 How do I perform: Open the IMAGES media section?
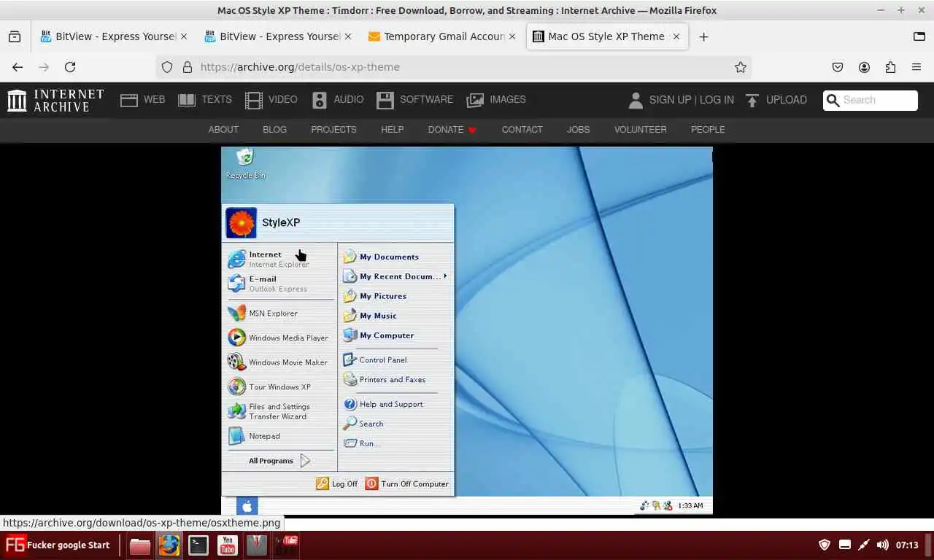[496, 100]
